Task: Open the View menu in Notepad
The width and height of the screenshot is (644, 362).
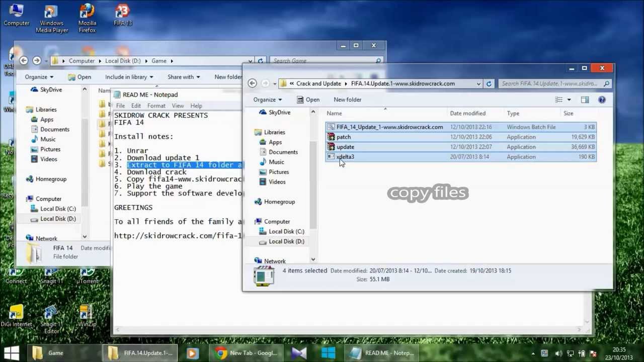Action: pyautogui.click(x=178, y=106)
